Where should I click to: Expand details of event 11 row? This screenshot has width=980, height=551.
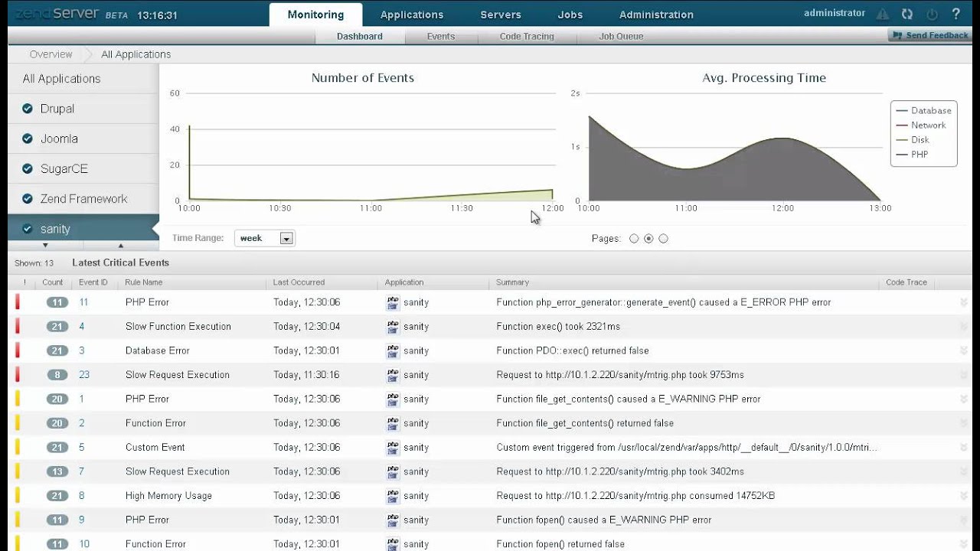coord(964,302)
